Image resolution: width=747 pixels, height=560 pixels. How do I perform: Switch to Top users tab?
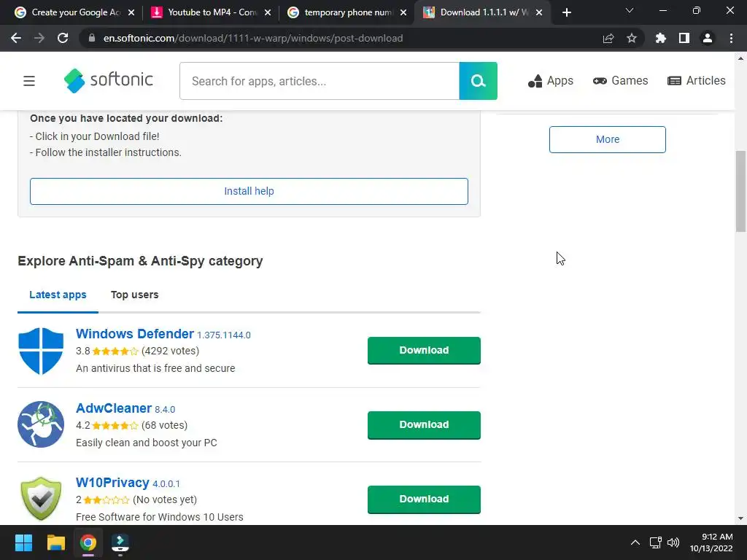click(134, 295)
